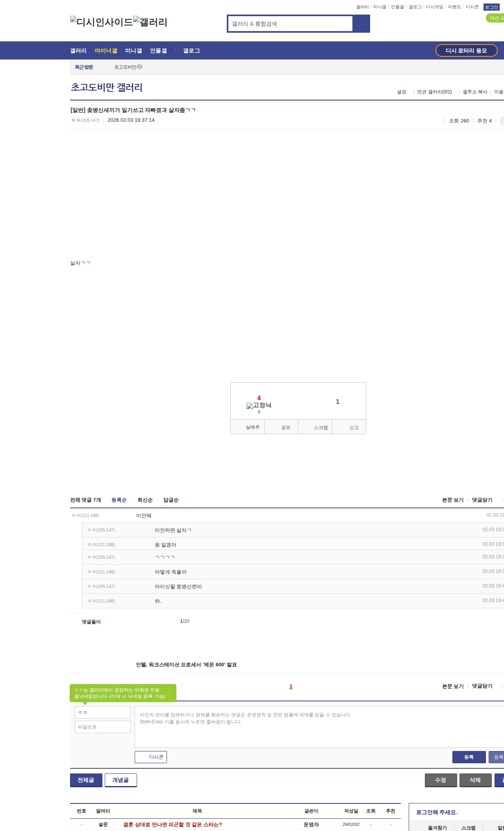Click the 1/20 counter beside 댓글돌이
Image resolution: width=504 pixels, height=831 pixels.
(x=185, y=621)
